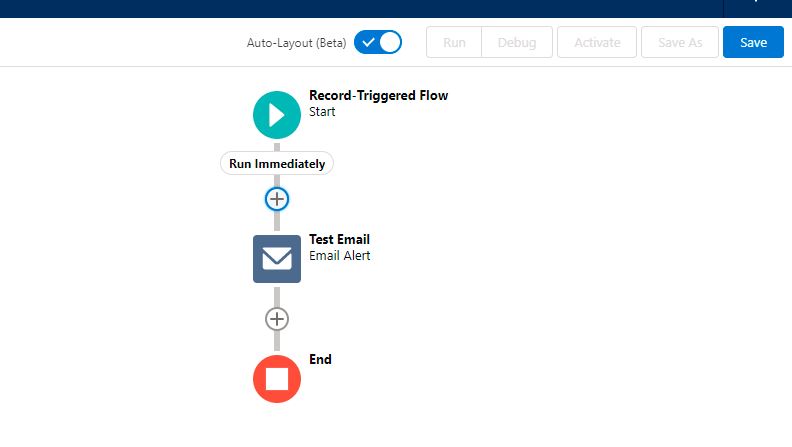Select the red End stop icon
The height and width of the screenshot is (447, 792).
pos(277,379)
